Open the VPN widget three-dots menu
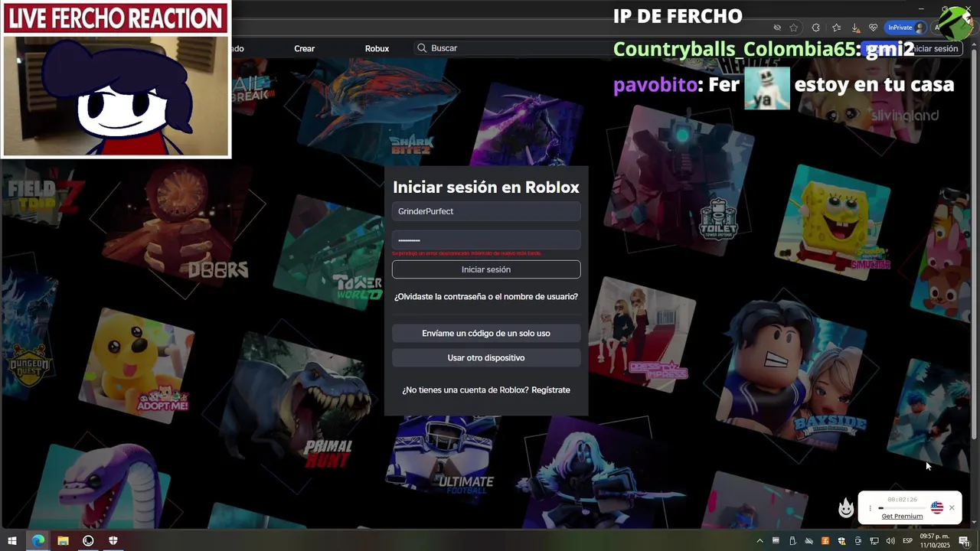The image size is (980, 551). (870, 508)
